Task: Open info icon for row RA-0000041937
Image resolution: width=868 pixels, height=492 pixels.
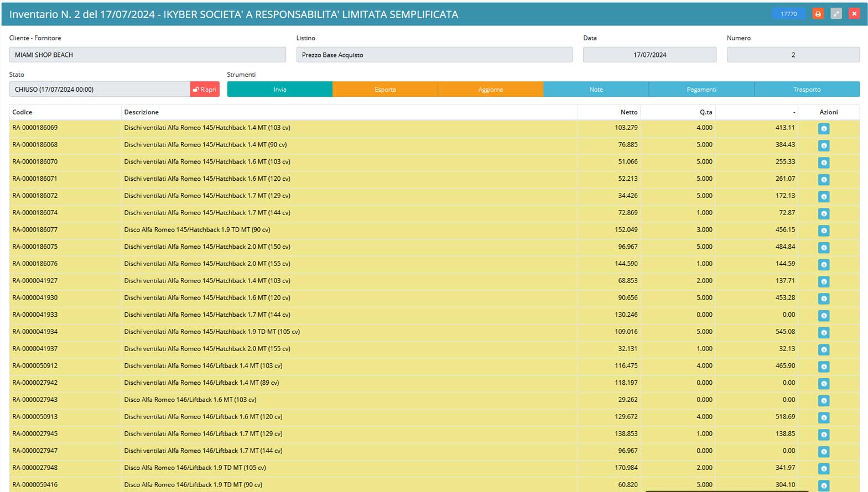Action: 824,349
